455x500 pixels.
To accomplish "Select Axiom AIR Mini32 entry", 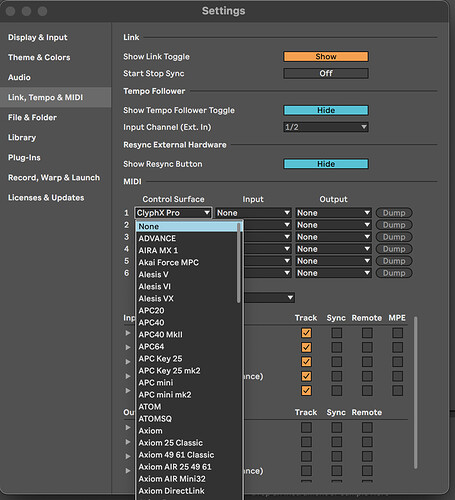I will click(x=187, y=479).
